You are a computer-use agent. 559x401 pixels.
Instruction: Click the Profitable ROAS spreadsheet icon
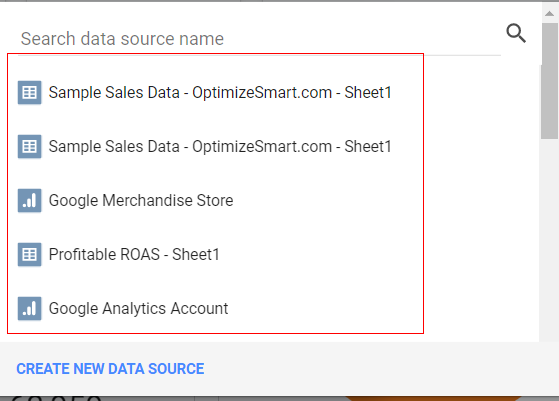[30, 255]
